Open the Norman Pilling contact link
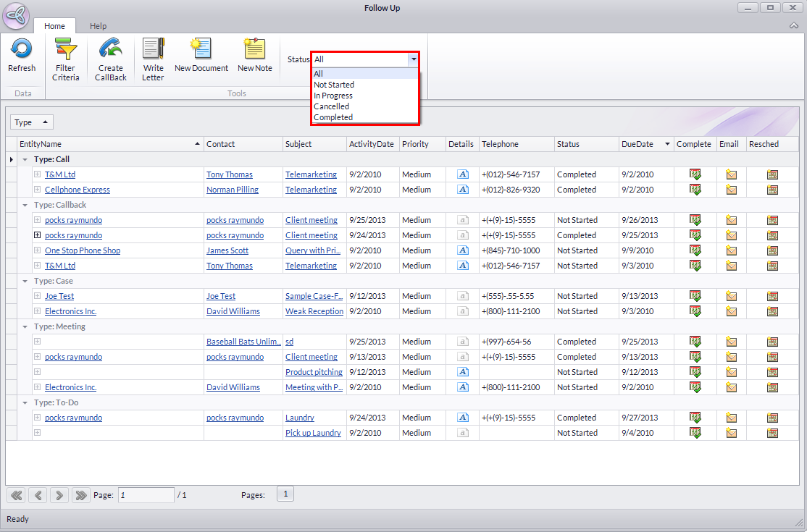 tap(232, 190)
